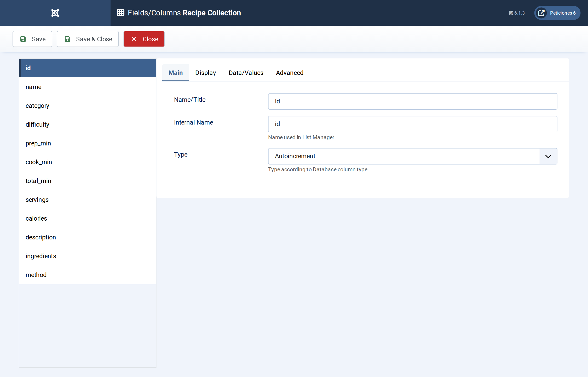Screen dimensions: 588x377
Task: Click the Name/Title input field
Action: pyautogui.click(x=413, y=101)
